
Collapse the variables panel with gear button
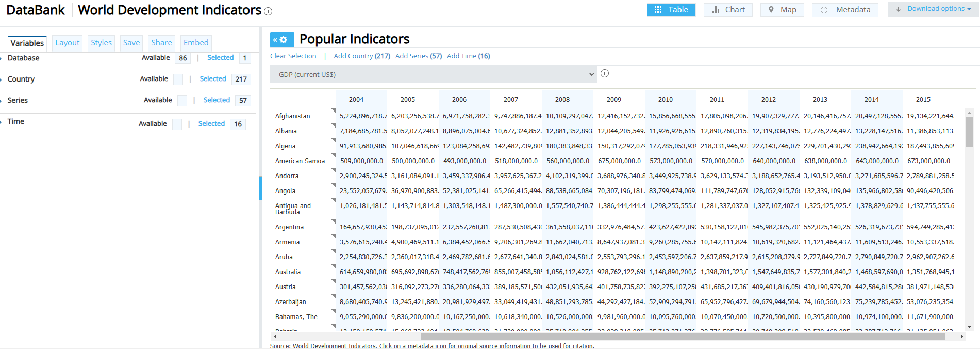282,40
